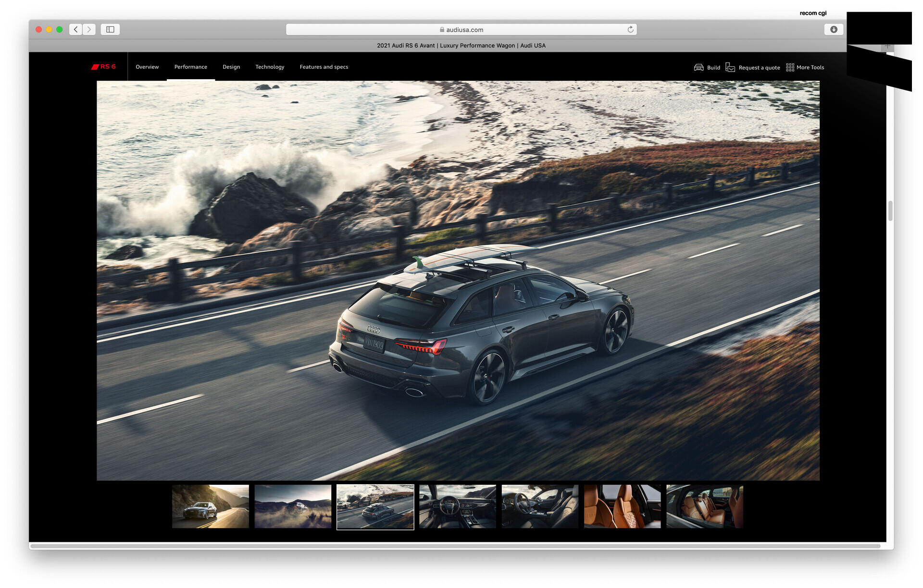Image resolution: width=923 pixels, height=588 pixels.
Task: Click the Safari forward arrow button
Action: point(89,29)
